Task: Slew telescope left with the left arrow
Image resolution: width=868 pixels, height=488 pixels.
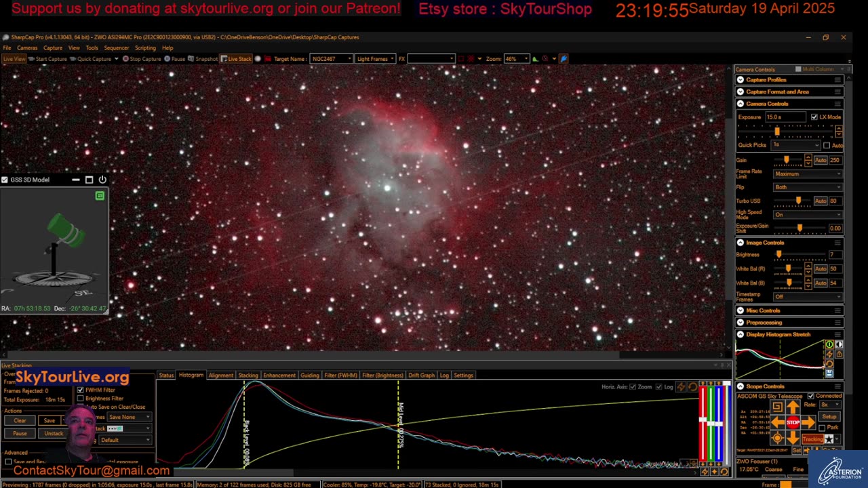Action: point(778,423)
